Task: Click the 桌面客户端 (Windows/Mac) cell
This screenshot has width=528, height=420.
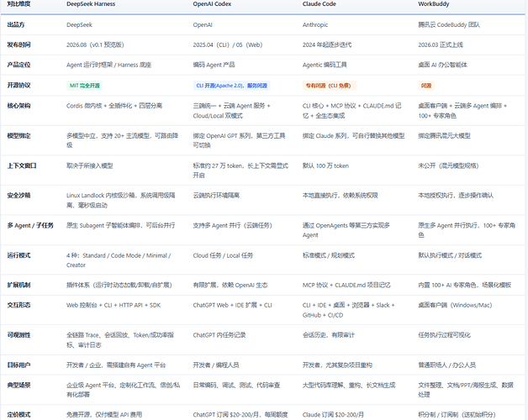Action: point(455,305)
